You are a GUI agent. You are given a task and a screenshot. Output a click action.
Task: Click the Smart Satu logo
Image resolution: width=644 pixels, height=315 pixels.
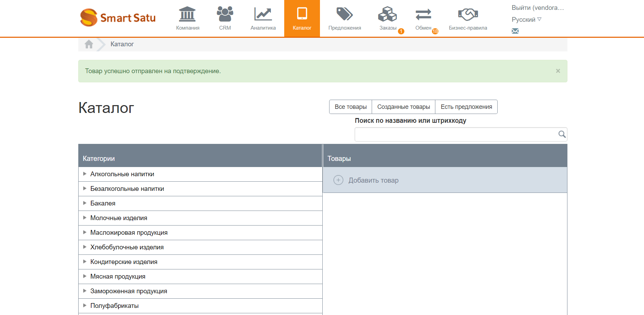pyautogui.click(x=118, y=17)
